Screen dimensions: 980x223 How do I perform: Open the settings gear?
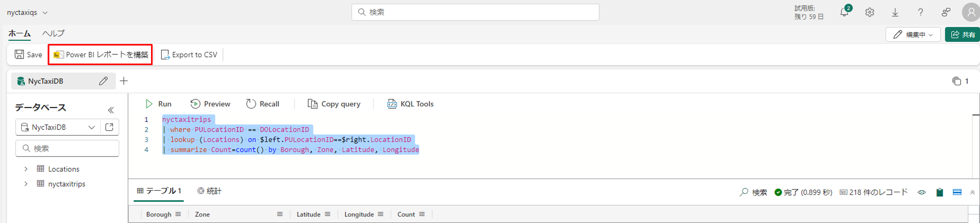point(869,13)
